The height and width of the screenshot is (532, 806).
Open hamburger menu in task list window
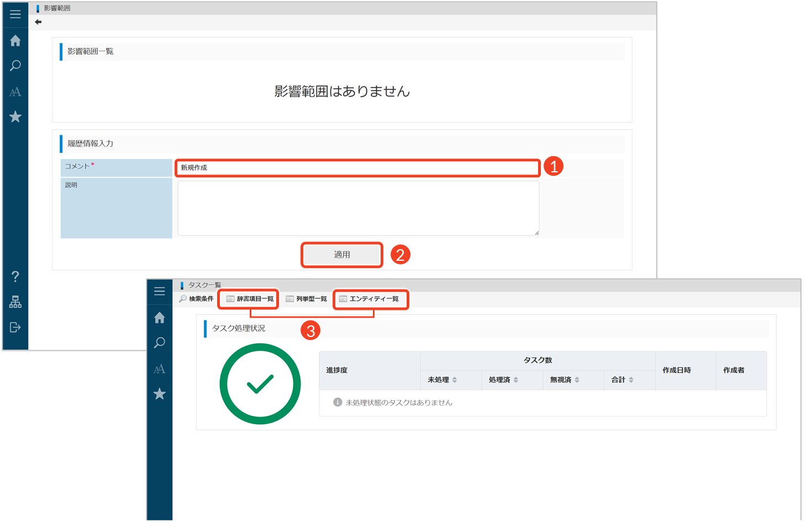pyautogui.click(x=160, y=291)
